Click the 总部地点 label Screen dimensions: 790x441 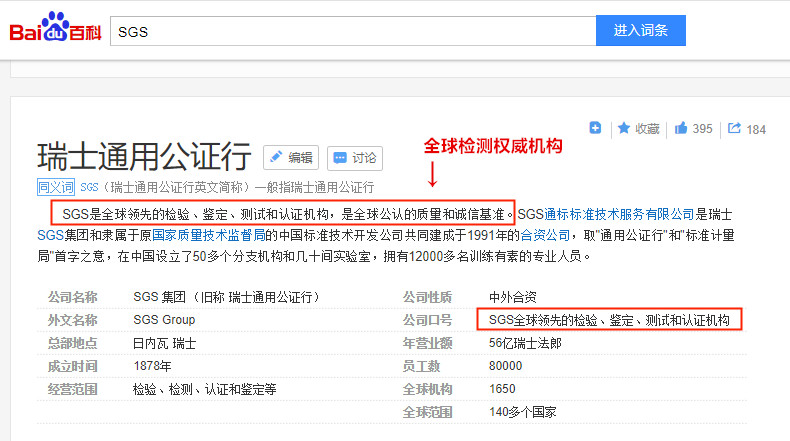pos(73,343)
